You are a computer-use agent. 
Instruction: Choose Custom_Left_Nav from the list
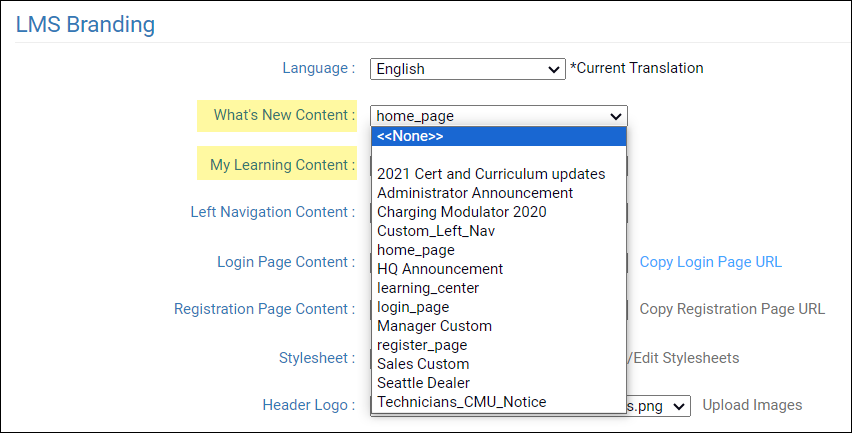(x=430, y=231)
